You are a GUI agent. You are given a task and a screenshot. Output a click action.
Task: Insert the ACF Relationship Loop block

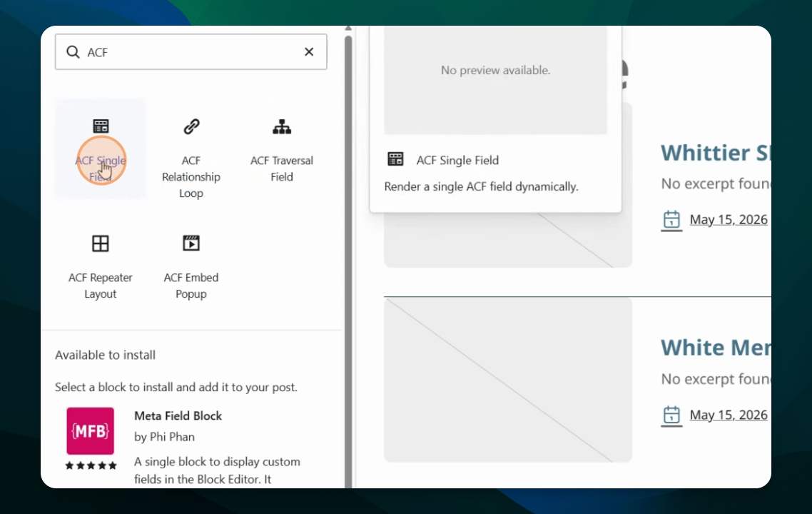point(191,158)
